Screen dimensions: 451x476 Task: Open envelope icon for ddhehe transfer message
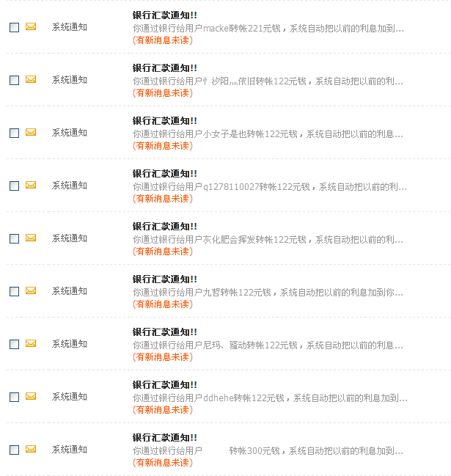31,396
